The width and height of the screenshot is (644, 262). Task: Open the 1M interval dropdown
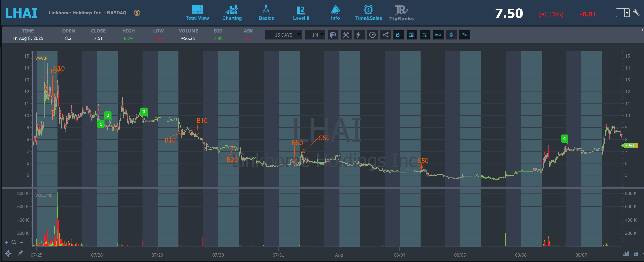tap(315, 35)
